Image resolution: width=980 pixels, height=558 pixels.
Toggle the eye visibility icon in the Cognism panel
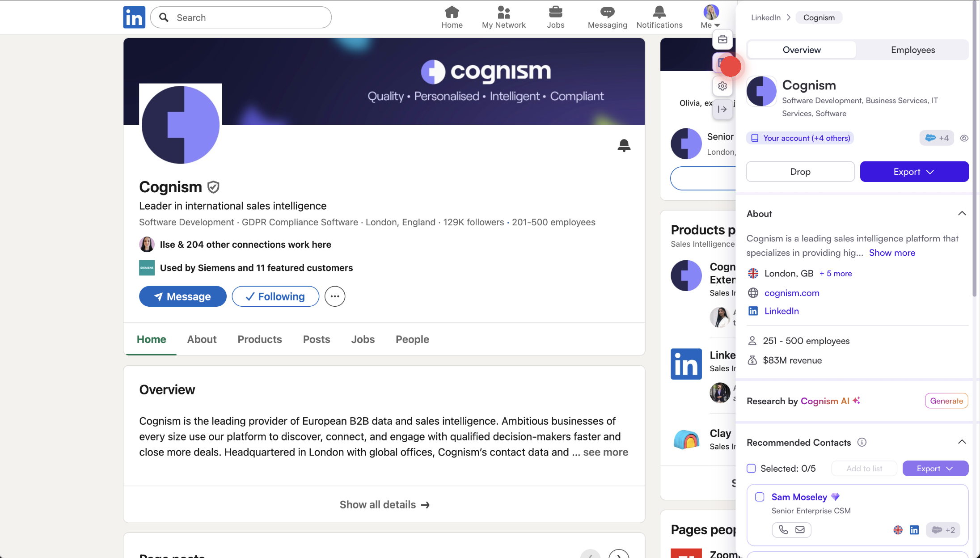pos(964,139)
